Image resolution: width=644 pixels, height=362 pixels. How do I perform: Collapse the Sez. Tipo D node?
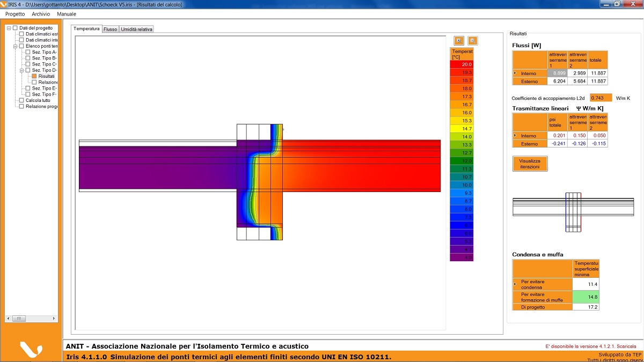click(21, 70)
